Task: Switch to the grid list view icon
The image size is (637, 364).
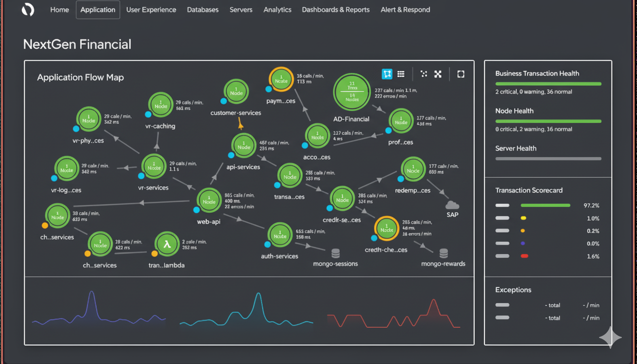Action: (401, 74)
